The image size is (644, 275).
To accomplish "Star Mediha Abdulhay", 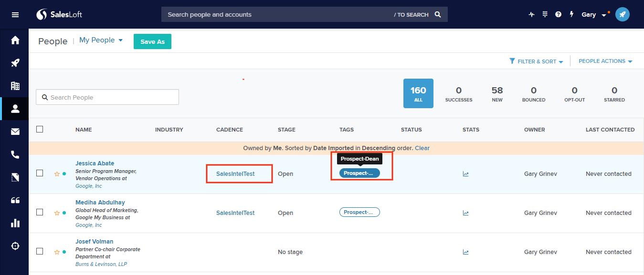I will [57, 213].
